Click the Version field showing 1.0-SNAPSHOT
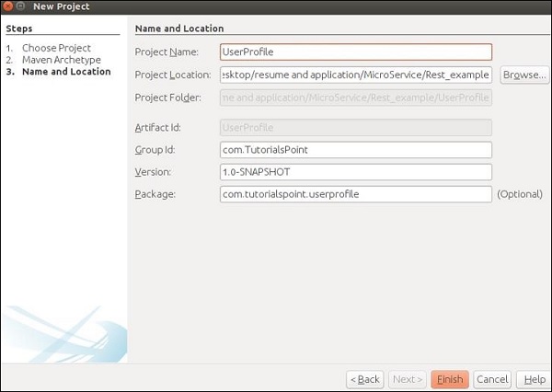This screenshot has height=392, width=552. [356, 172]
